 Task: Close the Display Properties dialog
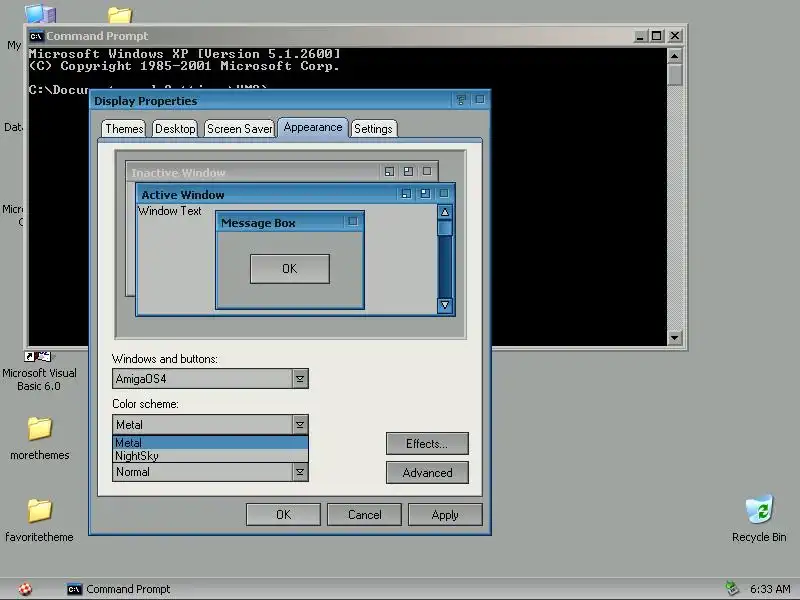point(480,99)
